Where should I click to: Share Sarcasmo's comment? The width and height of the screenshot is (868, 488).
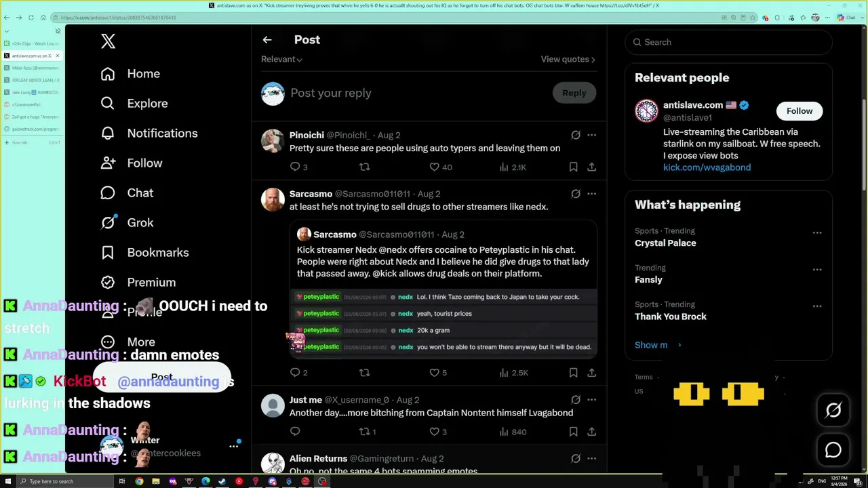pyautogui.click(x=591, y=372)
